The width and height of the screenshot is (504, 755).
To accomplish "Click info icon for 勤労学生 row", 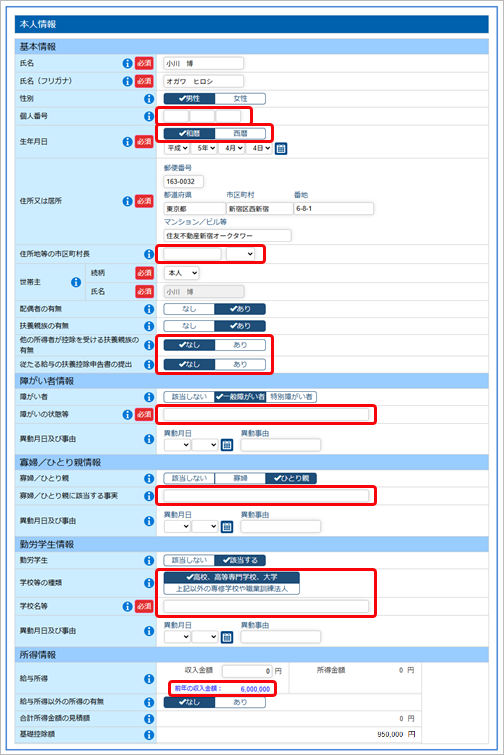I will 149,560.
